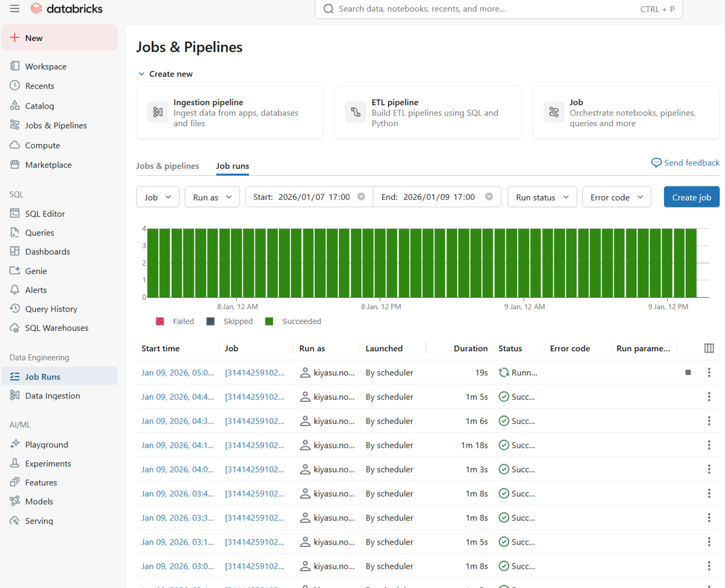725x588 pixels.
Task: Open the run started Jan 09, 2026, 05:0...
Action: coord(178,372)
